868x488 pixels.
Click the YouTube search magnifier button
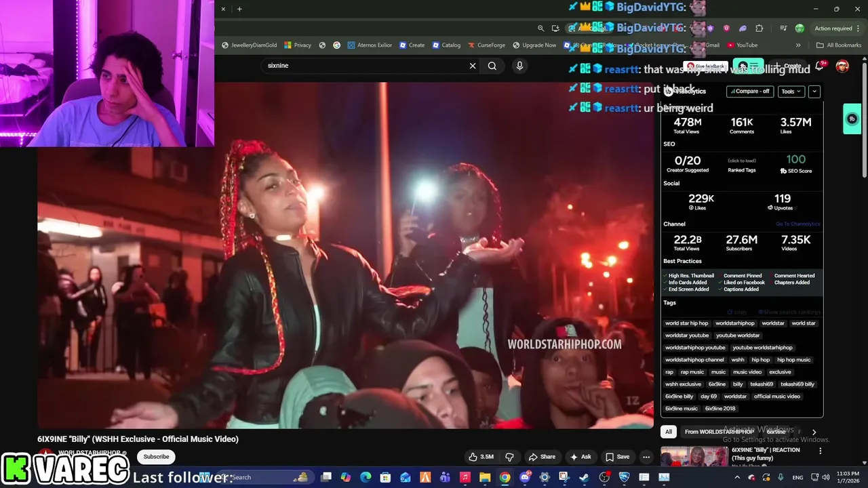click(492, 66)
